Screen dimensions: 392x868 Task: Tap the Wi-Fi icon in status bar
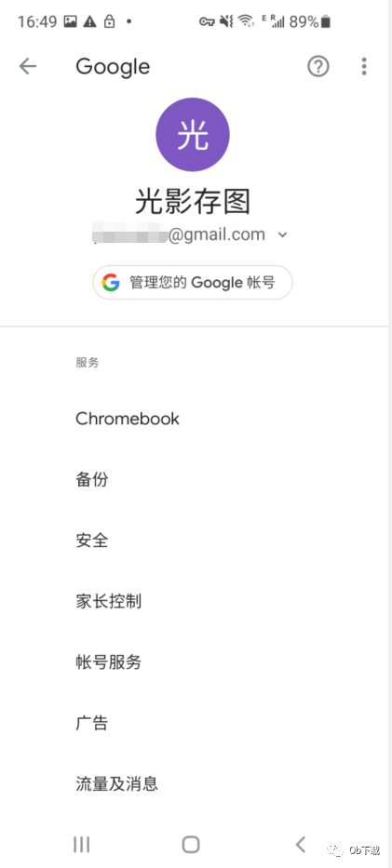(246, 21)
